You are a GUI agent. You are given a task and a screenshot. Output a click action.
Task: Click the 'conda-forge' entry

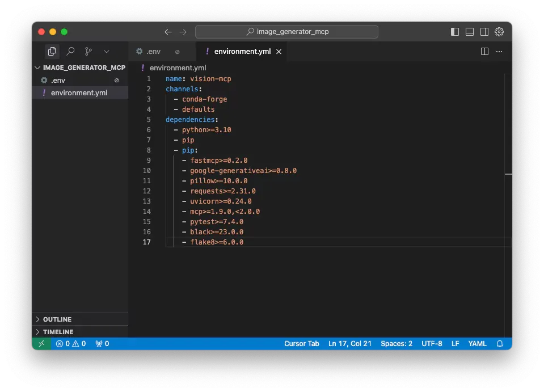click(204, 99)
